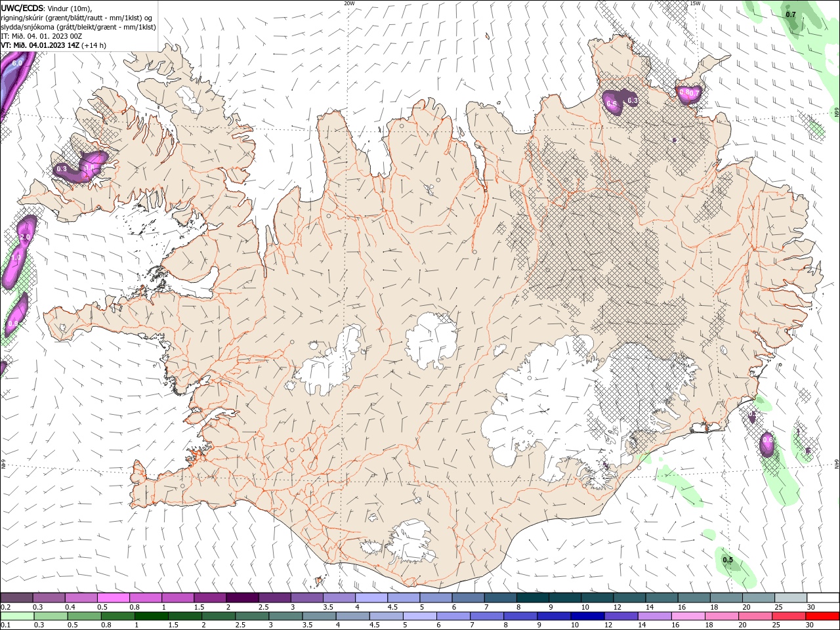Pick the light lavender 4 swatch in upper legend row
Viewport: 840px width, 630px height.
(371, 598)
